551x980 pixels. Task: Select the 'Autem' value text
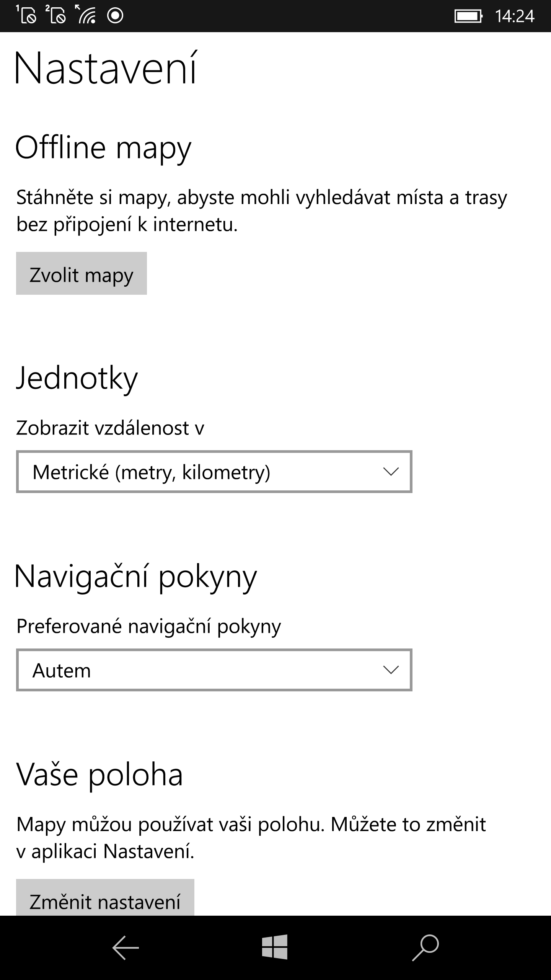point(62,670)
